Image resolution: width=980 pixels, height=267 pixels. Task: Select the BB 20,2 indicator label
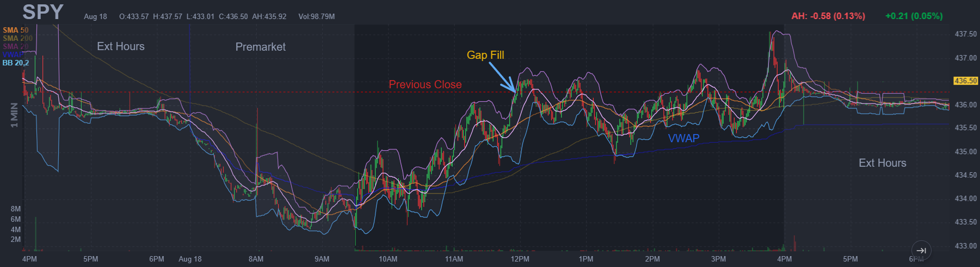point(16,63)
